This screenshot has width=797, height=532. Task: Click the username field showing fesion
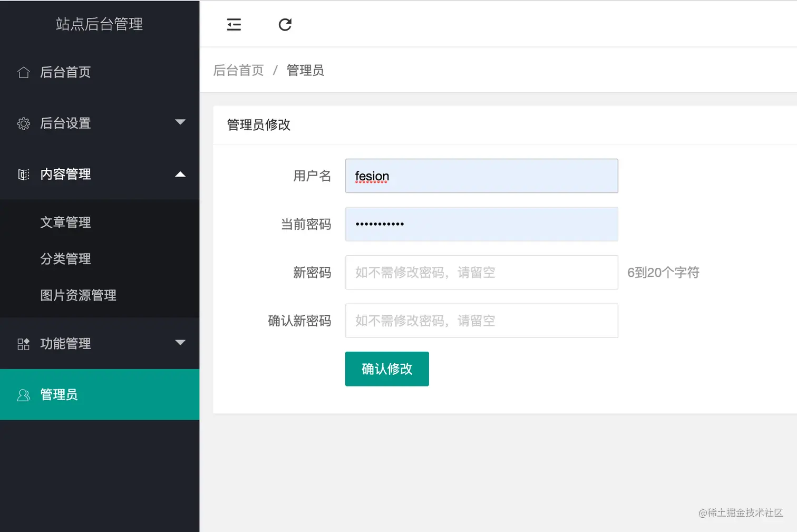point(481,176)
